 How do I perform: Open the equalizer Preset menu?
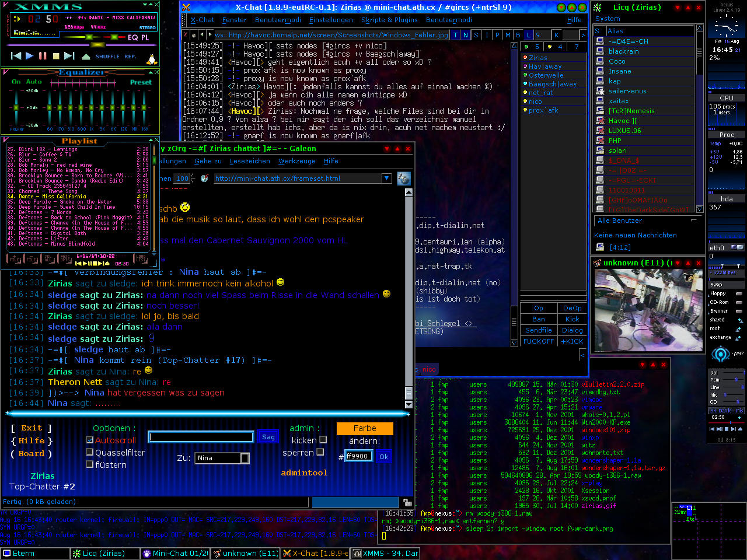point(141,82)
